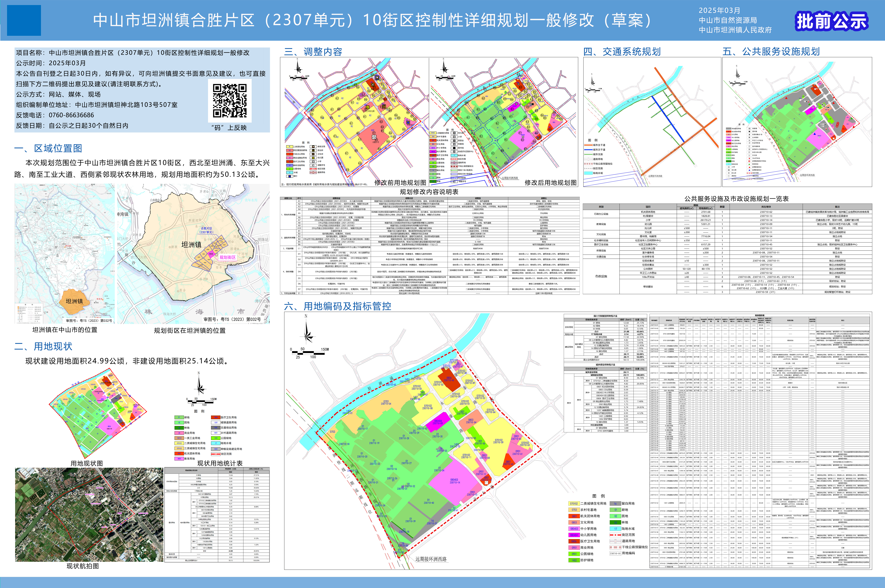Open the 修改前用地规划图 map
The width and height of the screenshot is (885, 588).
point(354,122)
